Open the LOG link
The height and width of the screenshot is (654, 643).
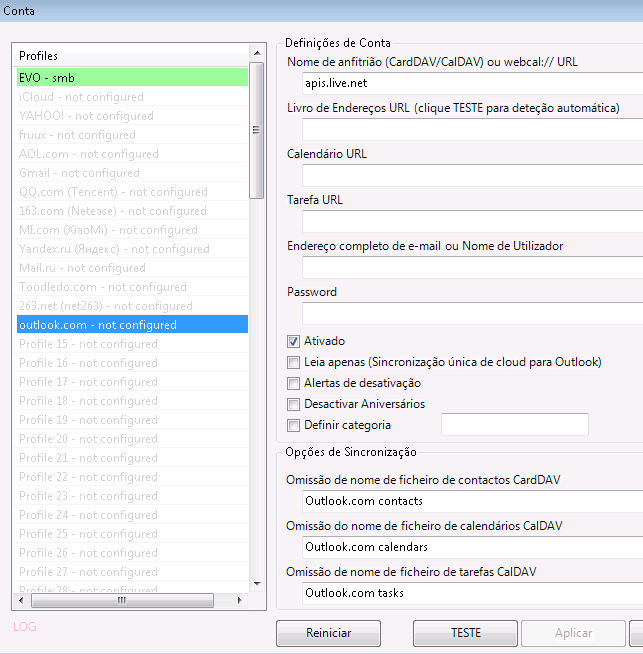point(25,626)
